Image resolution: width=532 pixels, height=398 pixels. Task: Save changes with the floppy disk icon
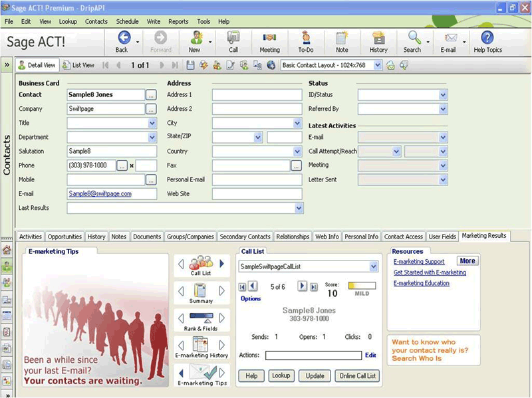(x=190, y=65)
